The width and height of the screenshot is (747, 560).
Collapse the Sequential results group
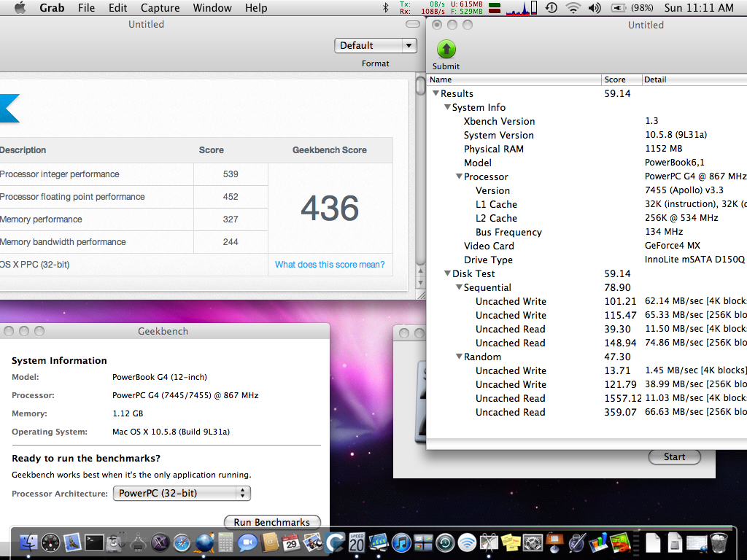(460, 287)
